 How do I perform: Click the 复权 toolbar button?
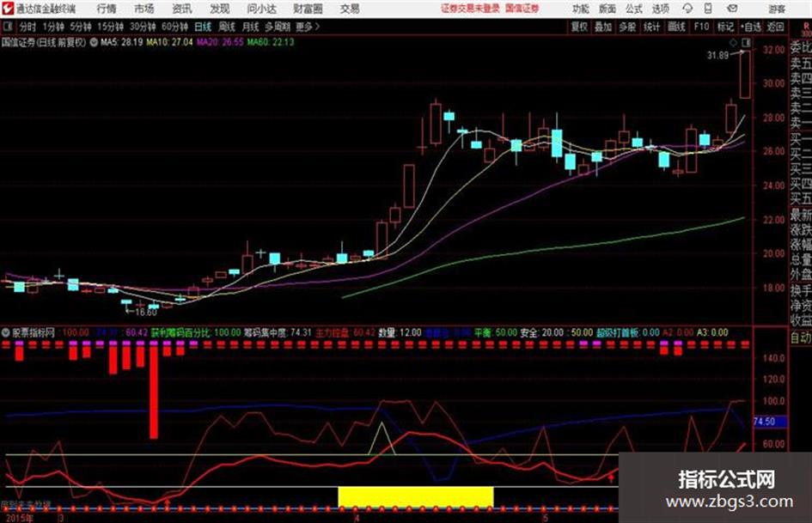579,27
